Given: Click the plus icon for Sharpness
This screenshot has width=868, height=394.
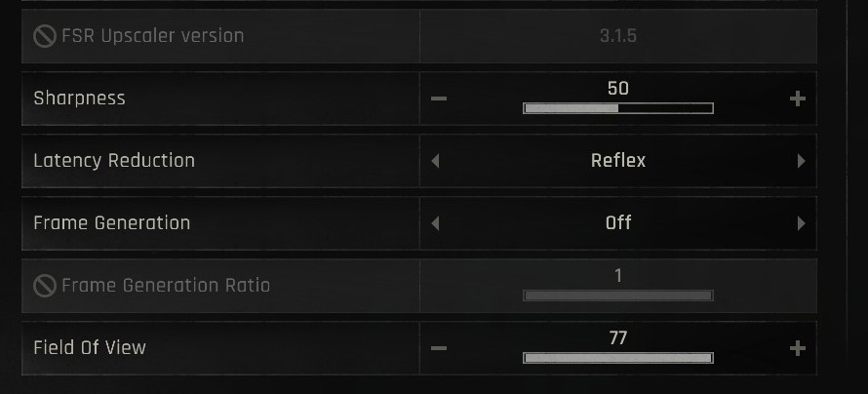Looking at the screenshot, I should click(x=797, y=98).
